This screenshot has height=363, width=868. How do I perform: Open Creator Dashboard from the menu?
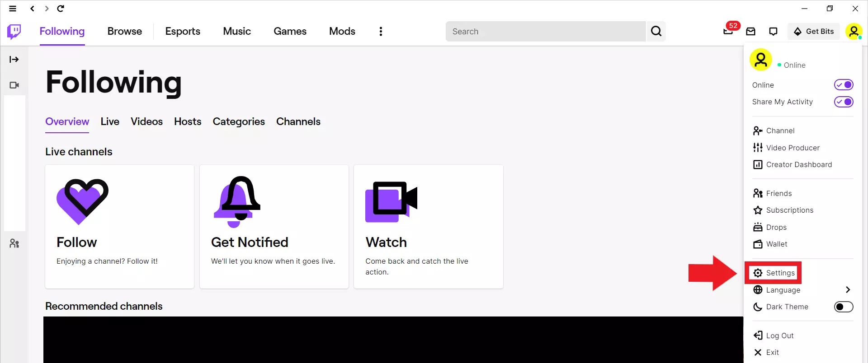click(798, 165)
